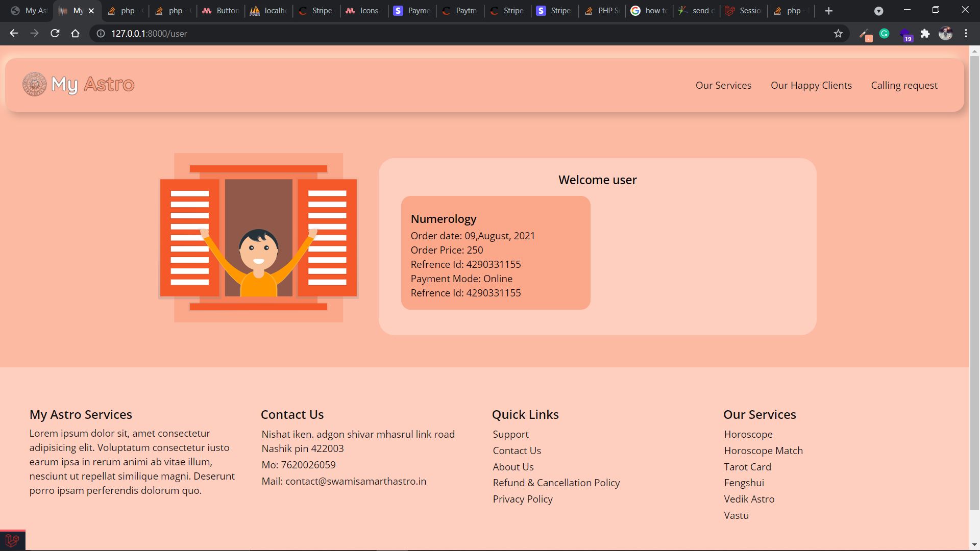Viewport: 980px width, 551px height.
Task: Bookmark this page with star icon
Action: 838,34
